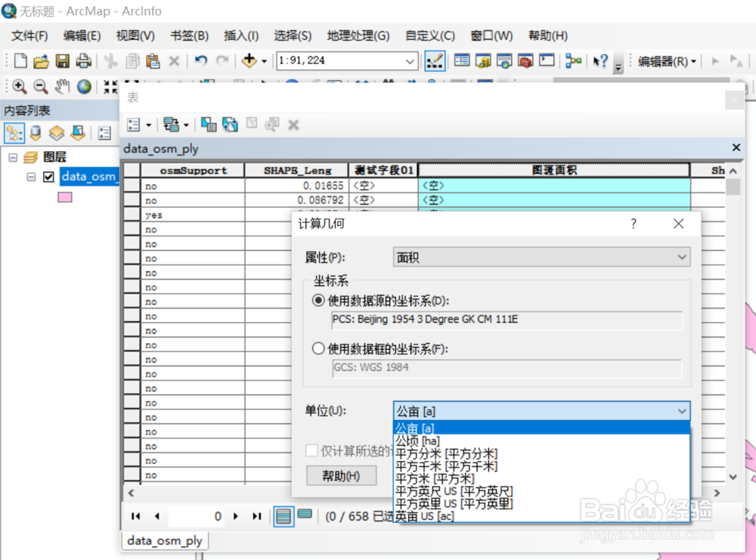Click the Add Data plus icon
Viewport: 756px width, 560px height.
pyautogui.click(x=249, y=60)
